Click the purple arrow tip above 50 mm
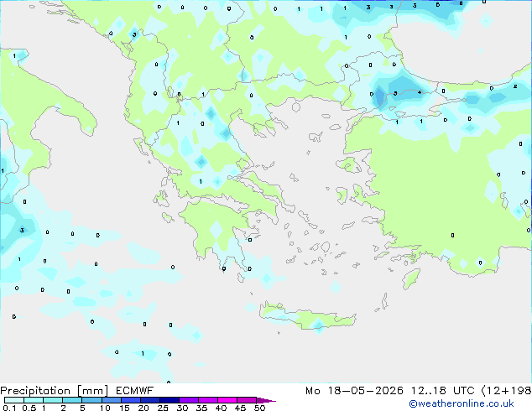 [x=266, y=400]
